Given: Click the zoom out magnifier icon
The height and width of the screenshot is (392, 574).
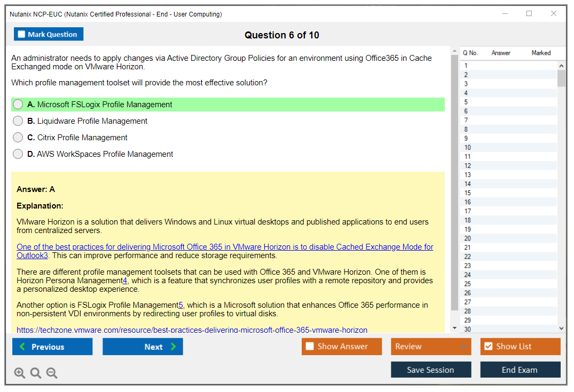Looking at the screenshot, I should click(x=52, y=373).
